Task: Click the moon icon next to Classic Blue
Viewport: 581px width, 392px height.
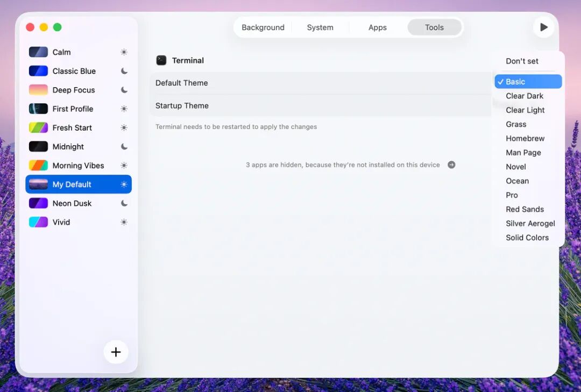Action: 124,71
